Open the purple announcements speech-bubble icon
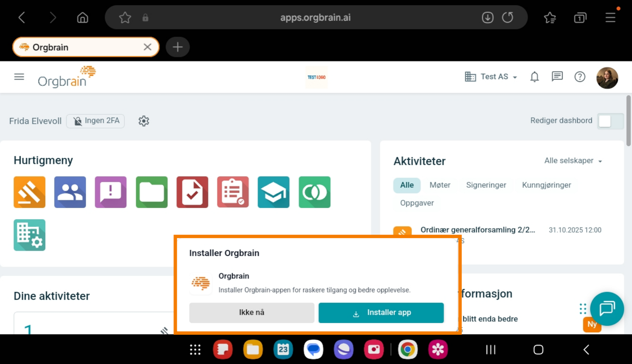The height and width of the screenshot is (364, 632). (111, 192)
